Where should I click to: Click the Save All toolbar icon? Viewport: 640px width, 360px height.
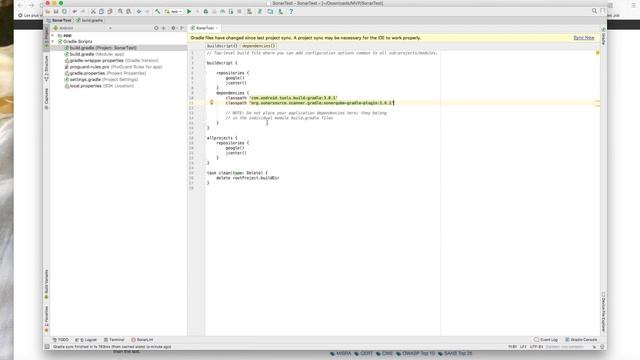click(56, 12)
